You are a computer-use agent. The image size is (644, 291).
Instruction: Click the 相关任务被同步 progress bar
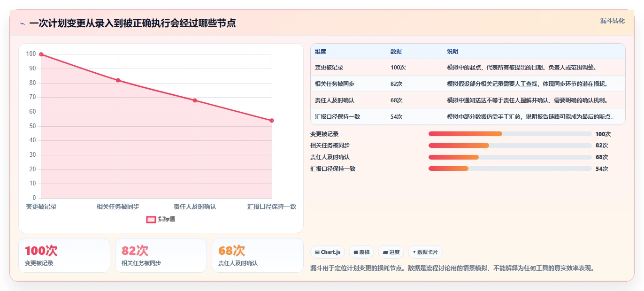tap(510, 145)
